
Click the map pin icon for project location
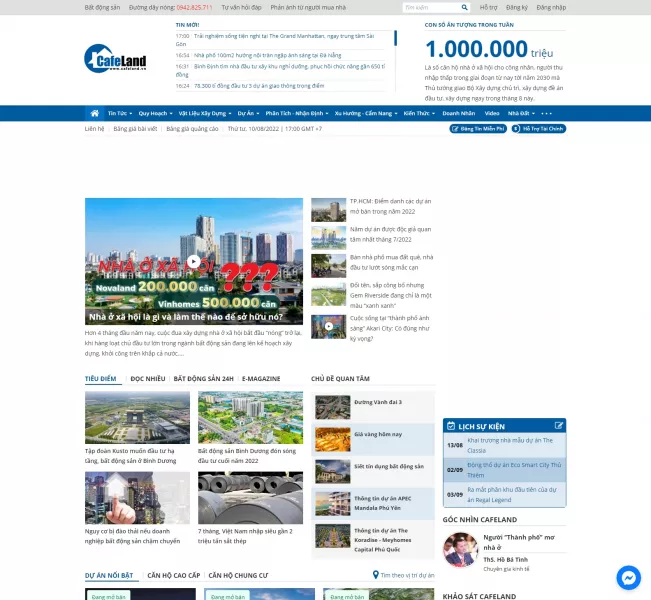coord(375,575)
